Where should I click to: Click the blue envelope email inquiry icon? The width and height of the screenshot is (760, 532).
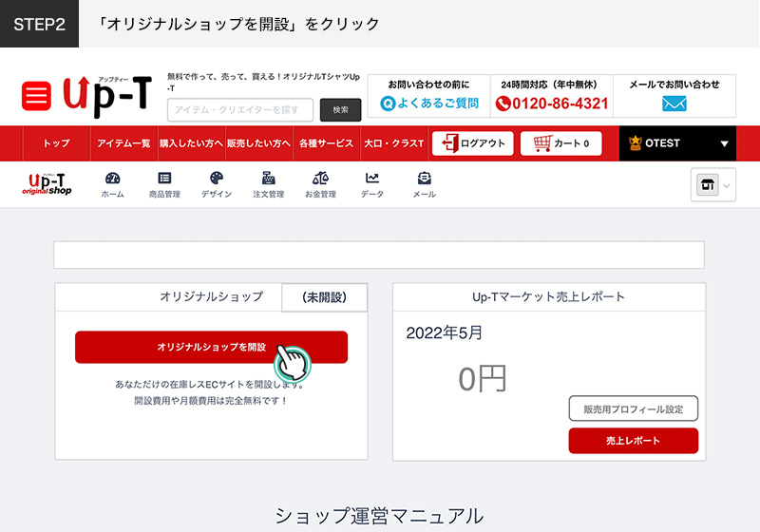[674, 104]
